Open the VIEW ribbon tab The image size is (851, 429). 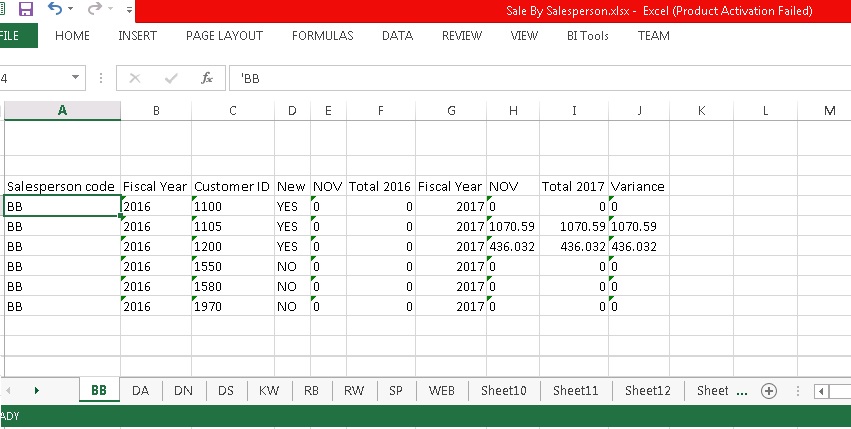[524, 36]
